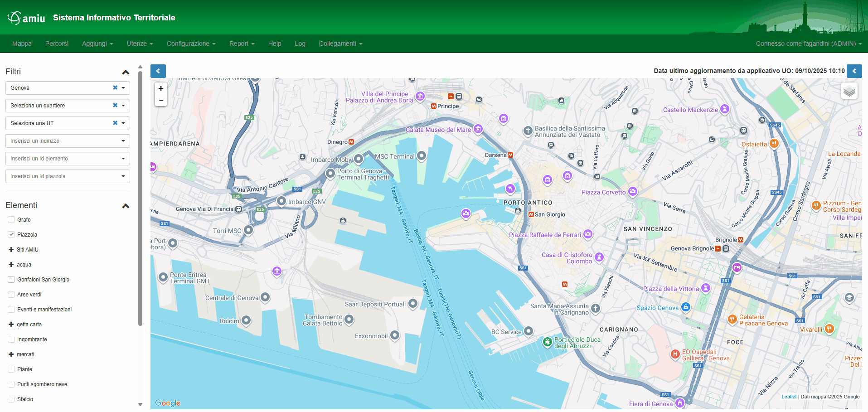Collapse the left filter sidebar
868x412 pixels.
coord(158,71)
